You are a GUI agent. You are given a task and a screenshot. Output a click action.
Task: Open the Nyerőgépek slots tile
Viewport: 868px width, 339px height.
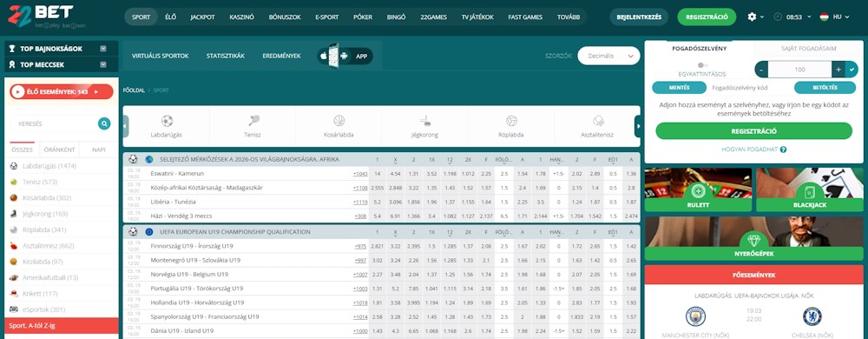pyautogui.click(x=754, y=239)
